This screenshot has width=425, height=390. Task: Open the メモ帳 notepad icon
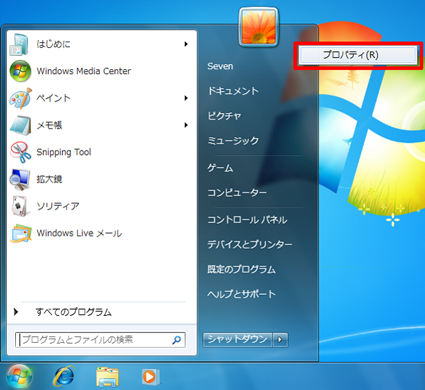coord(21,125)
